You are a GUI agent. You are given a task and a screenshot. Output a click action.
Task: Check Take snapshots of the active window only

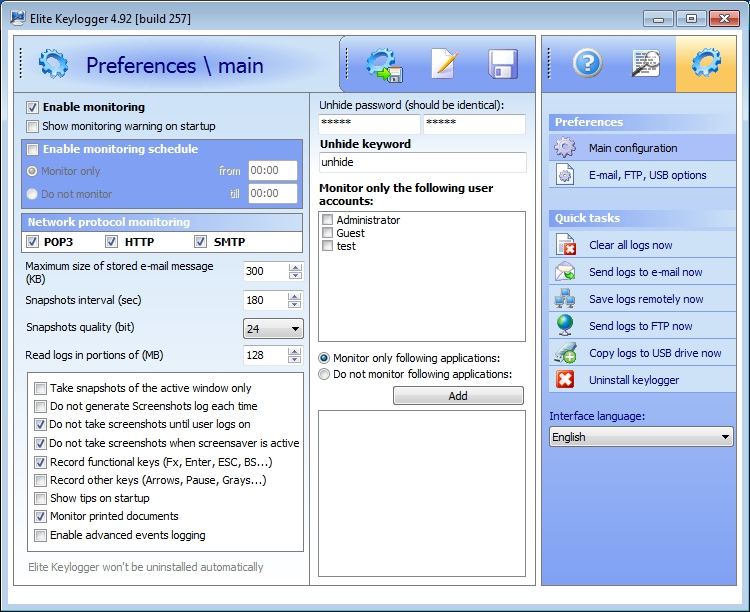[41, 388]
